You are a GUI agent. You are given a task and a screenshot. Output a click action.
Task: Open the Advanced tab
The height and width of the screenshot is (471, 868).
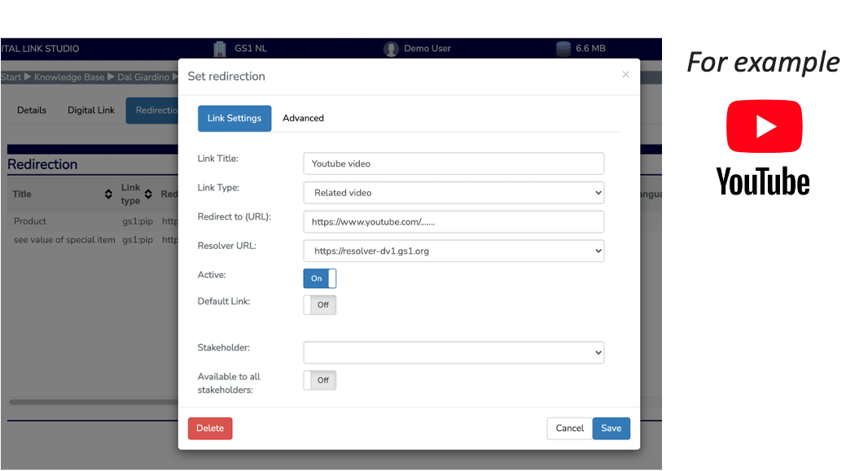tap(304, 118)
